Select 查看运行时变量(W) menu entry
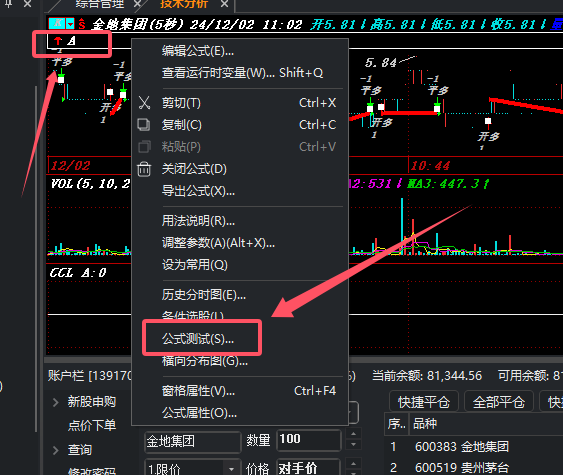This screenshot has height=475, width=563. pyautogui.click(x=242, y=73)
